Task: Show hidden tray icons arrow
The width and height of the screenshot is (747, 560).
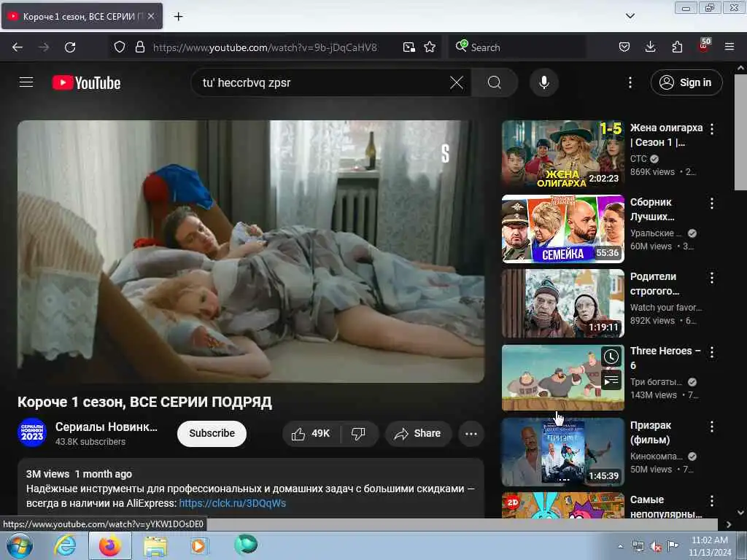Action: tap(620, 547)
